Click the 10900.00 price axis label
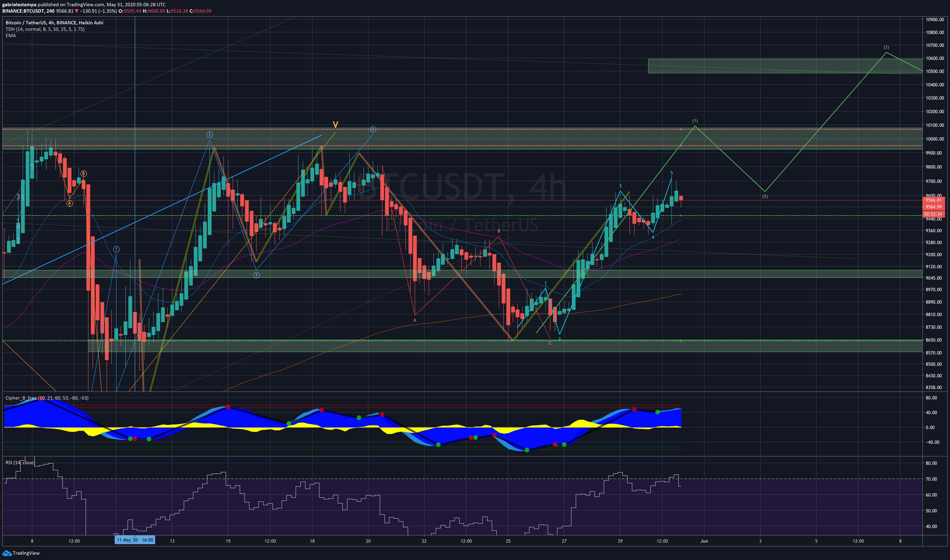Image resolution: width=950 pixels, height=560 pixels. [935, 19]
